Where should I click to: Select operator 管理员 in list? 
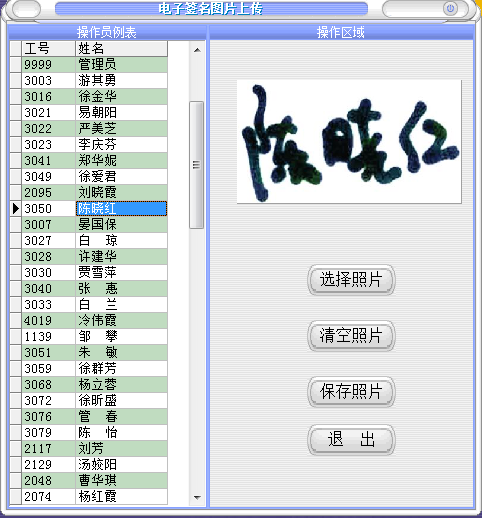(121, 64)
